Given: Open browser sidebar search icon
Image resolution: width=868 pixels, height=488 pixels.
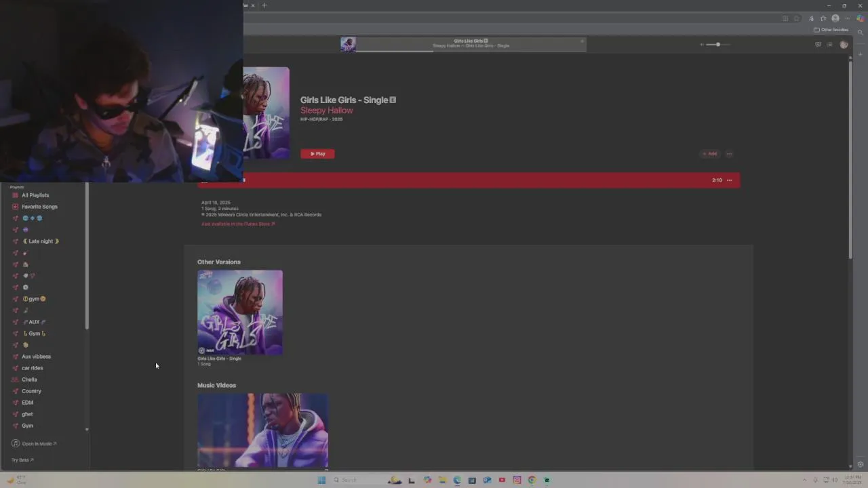Looking at the screenshot, I should point(861,32).
